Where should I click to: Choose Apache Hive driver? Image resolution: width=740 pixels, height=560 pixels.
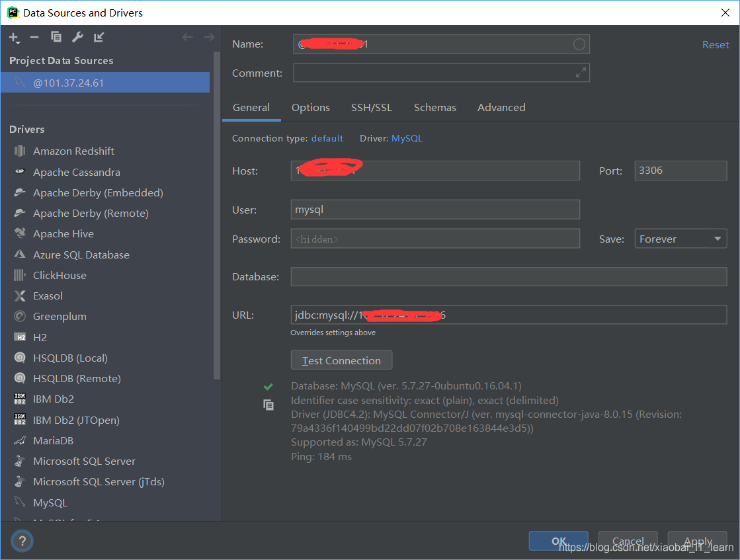pos(63,233)
